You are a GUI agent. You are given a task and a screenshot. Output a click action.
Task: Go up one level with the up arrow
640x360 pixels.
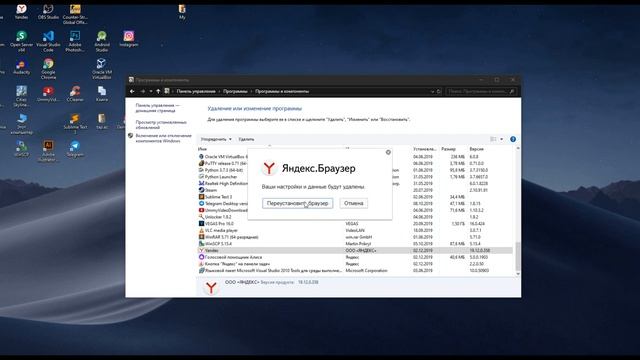pos(158,91)
